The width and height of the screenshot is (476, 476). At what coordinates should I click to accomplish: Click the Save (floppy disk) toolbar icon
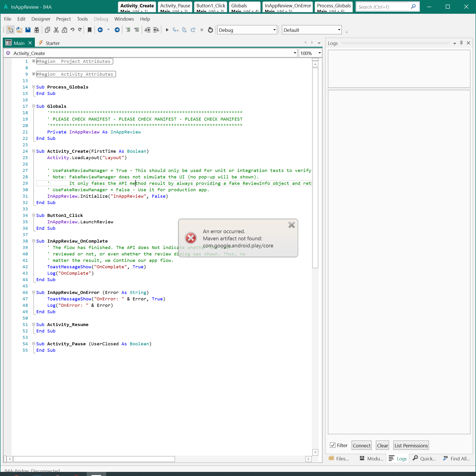coord(28,30)
